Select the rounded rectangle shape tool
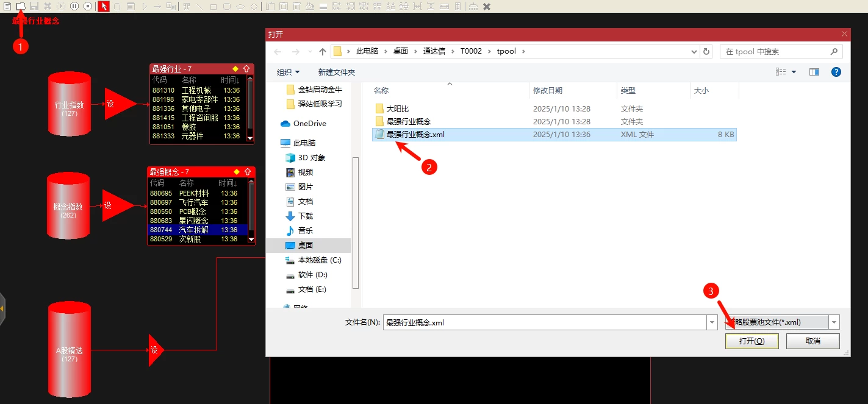The image size is (868, 404). click(x=227, y=6)
